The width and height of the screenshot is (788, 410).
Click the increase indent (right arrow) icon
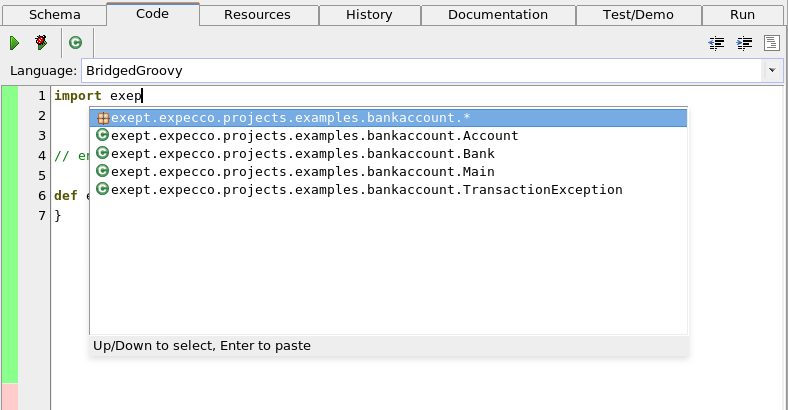click(x=744, y=43)
